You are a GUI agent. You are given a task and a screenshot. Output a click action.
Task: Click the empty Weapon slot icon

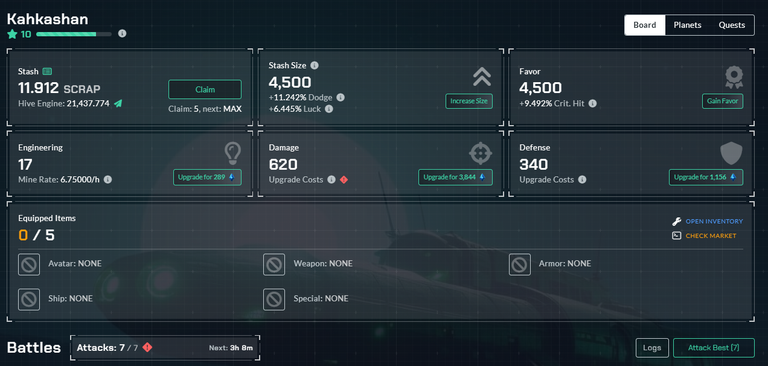click(274, 264)
